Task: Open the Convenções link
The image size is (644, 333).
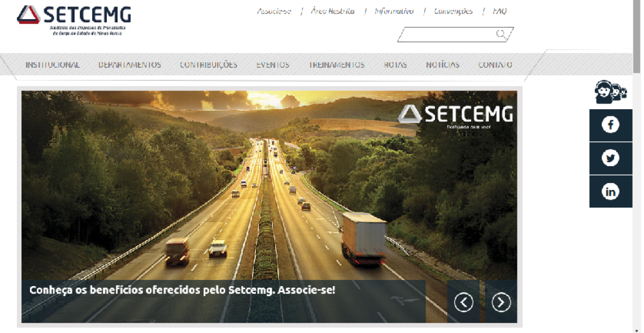Action: point(453,11)
